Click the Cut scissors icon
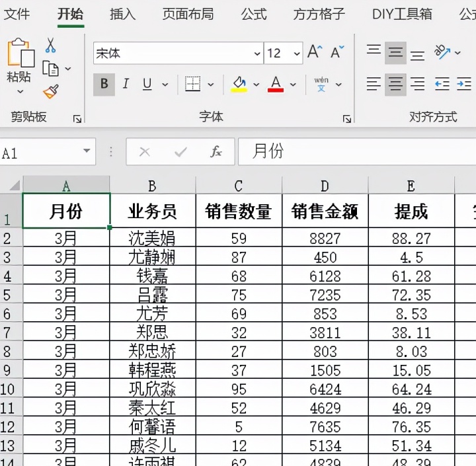Viewport: 476px width, 466px height. pos(50,45)
